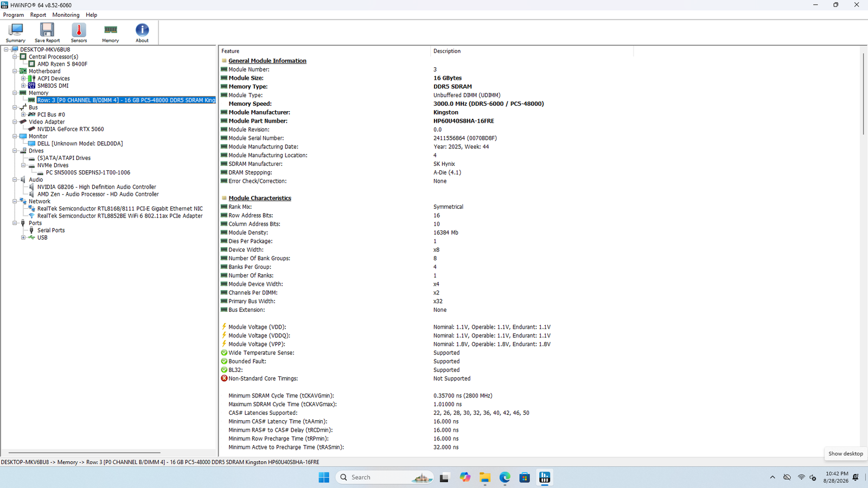Select AMD Ryzen 5 8400F in the tree
Viewport: 868px width, 488px height.
tap(62, 64)
